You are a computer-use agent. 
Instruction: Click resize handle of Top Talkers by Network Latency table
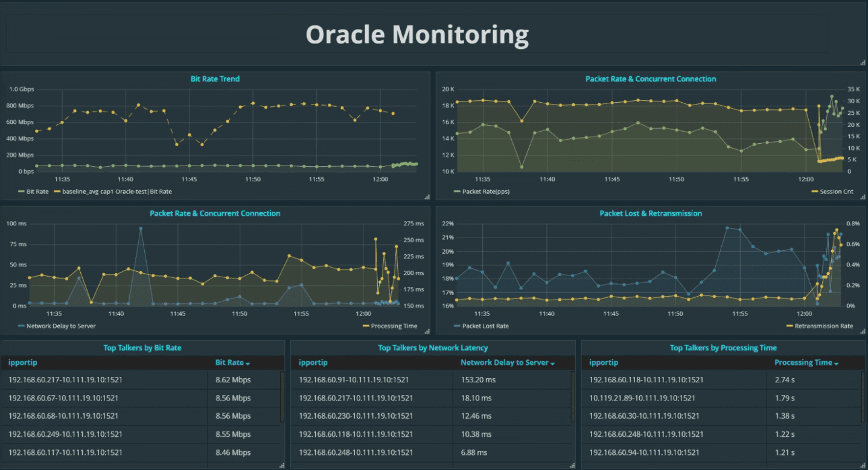point(572,465)
